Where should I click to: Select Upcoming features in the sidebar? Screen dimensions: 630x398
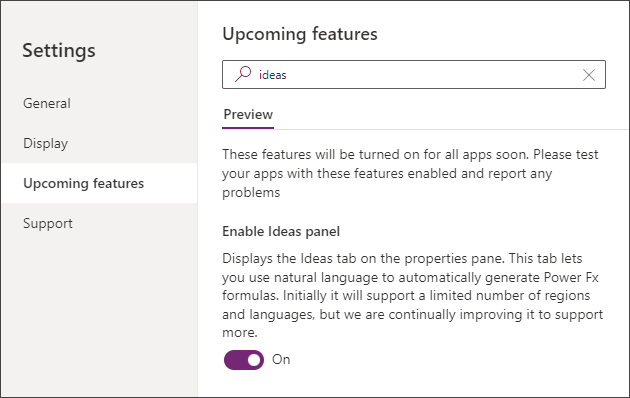coord(99,183)
